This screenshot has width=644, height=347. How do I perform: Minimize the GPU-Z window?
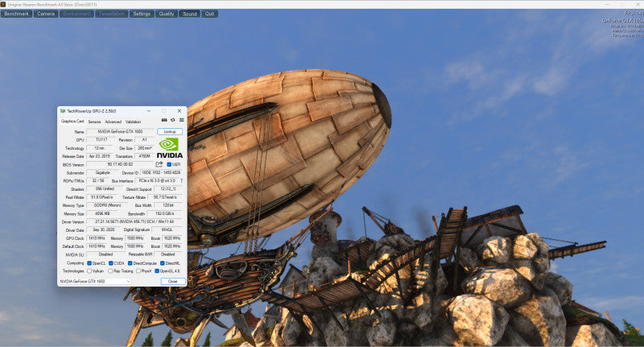click(149, 111)
